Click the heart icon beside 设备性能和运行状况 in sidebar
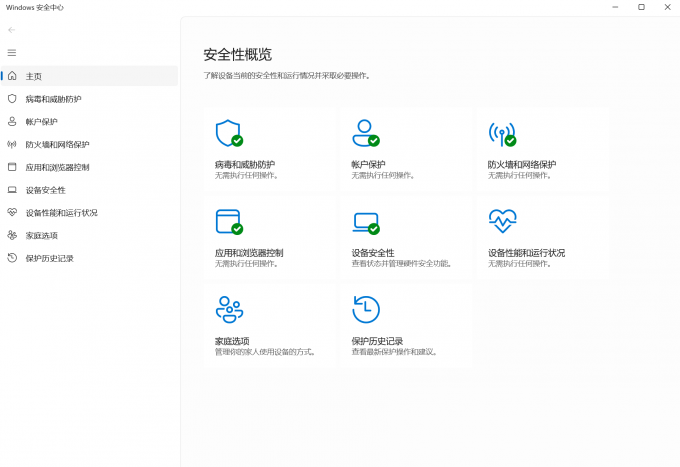This screenshot has height=467, width=680. (x=12, y=212)
